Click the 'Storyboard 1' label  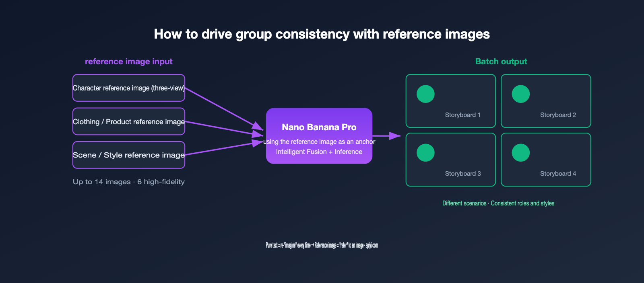point(463,115)
